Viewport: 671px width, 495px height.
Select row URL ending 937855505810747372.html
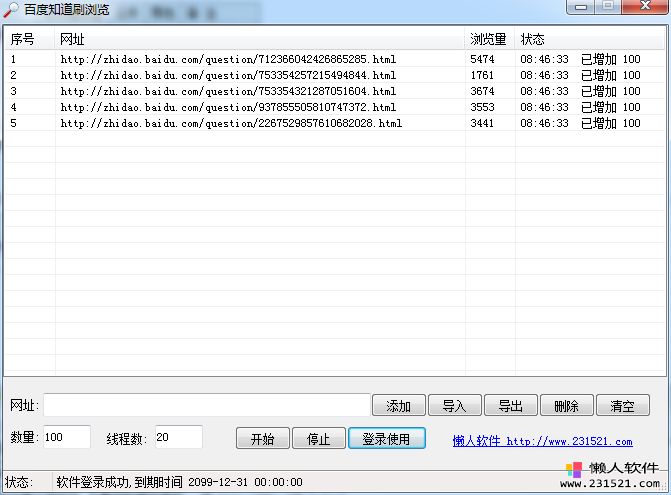(228, 107)
